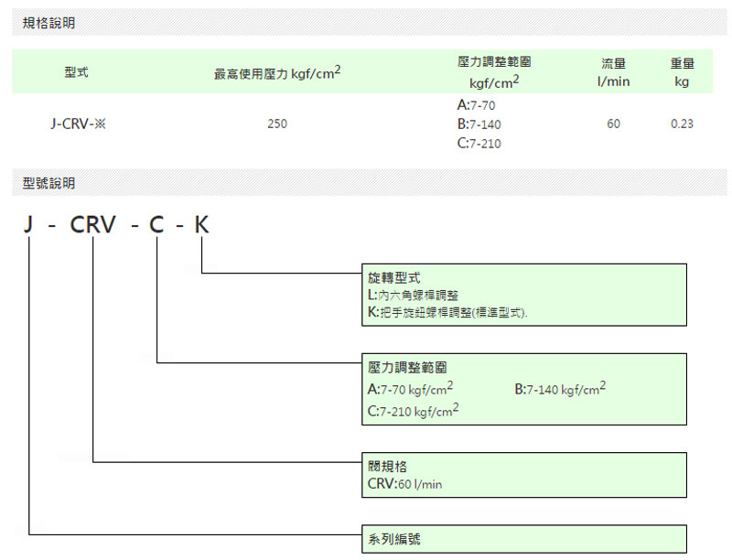Click the 型號說明 section header
The image size is (732, 560).
tap(48, 183)
